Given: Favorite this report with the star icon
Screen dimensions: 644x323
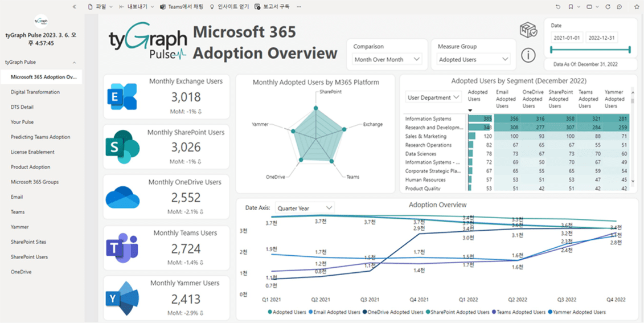Looking at the screenshot, I should pos(635,7).
